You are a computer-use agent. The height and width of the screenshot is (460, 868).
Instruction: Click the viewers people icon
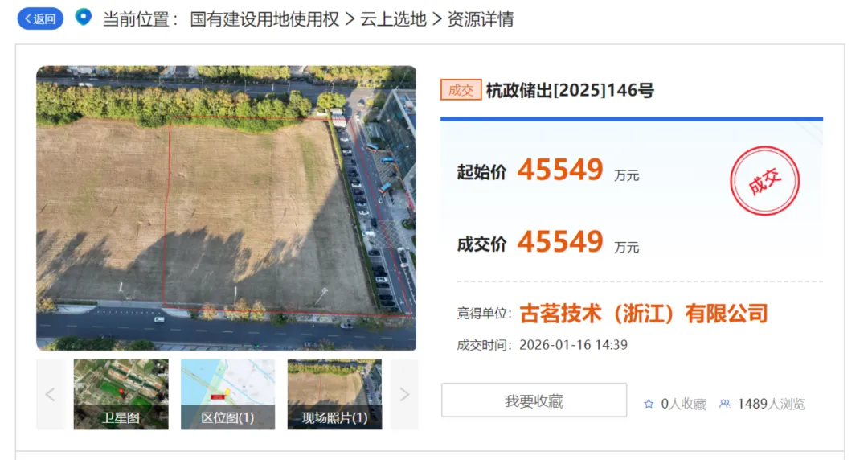tap(725, 404)
